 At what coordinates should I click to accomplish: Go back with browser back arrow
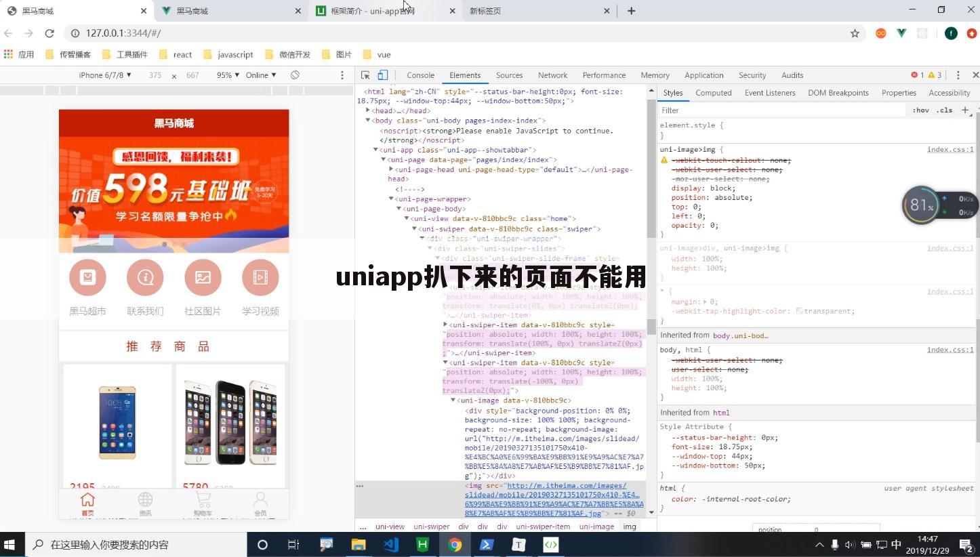tap(9, 33)
